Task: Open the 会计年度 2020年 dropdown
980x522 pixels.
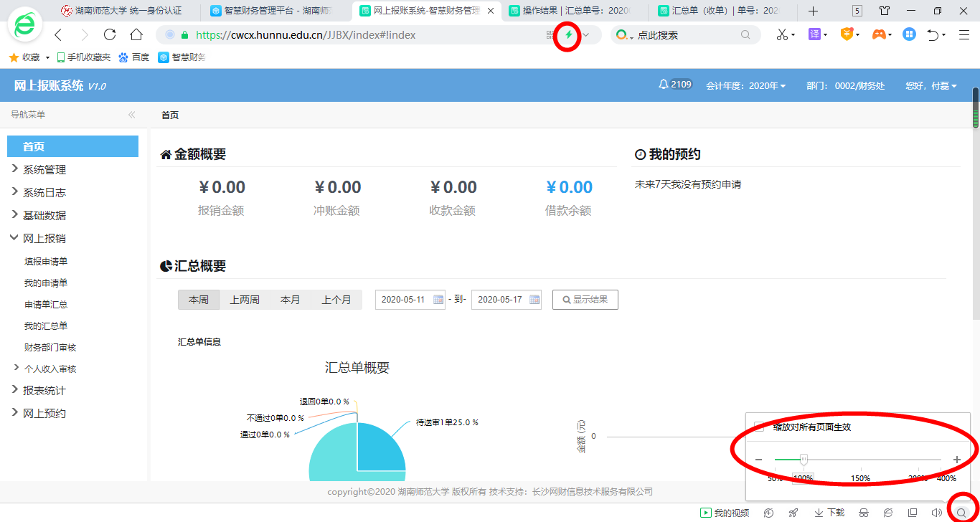Action: (746, 85)
